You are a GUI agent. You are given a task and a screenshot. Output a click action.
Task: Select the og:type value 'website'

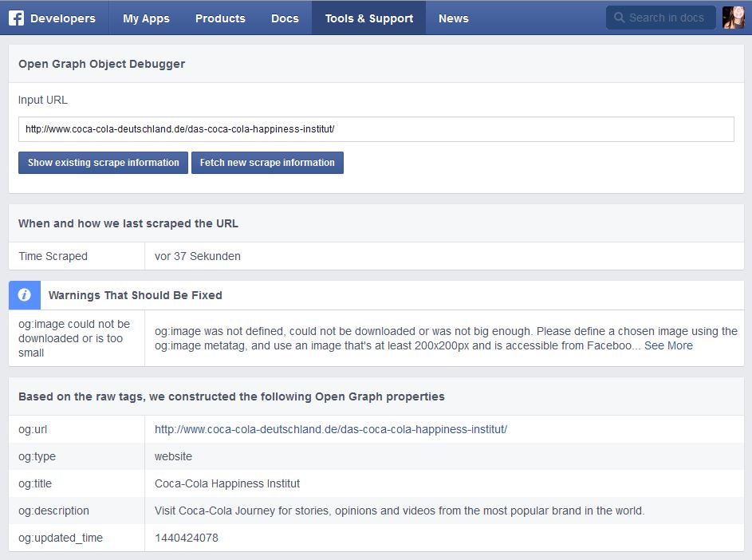(173, 456)
